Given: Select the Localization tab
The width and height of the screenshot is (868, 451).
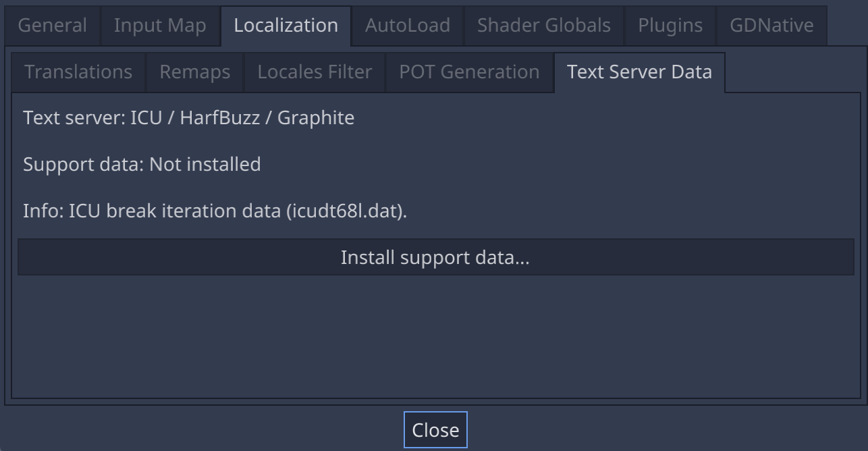Looking at the screenshot, I should point(286,25).
